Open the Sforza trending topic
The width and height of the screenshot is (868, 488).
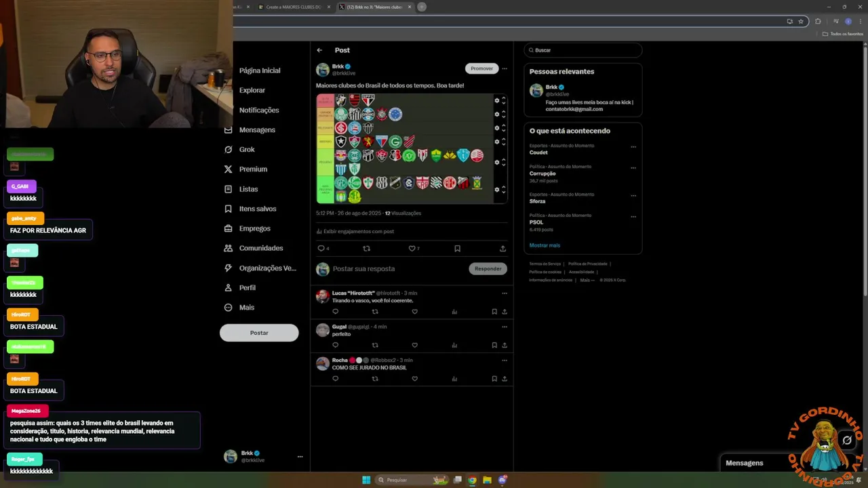[x=537, y=201]
